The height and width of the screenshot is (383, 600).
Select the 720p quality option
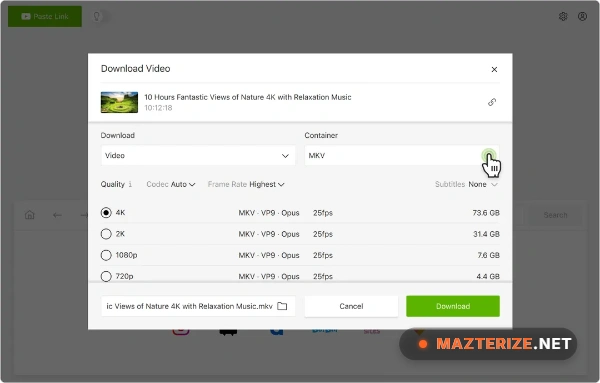click(x=106, y=276)
